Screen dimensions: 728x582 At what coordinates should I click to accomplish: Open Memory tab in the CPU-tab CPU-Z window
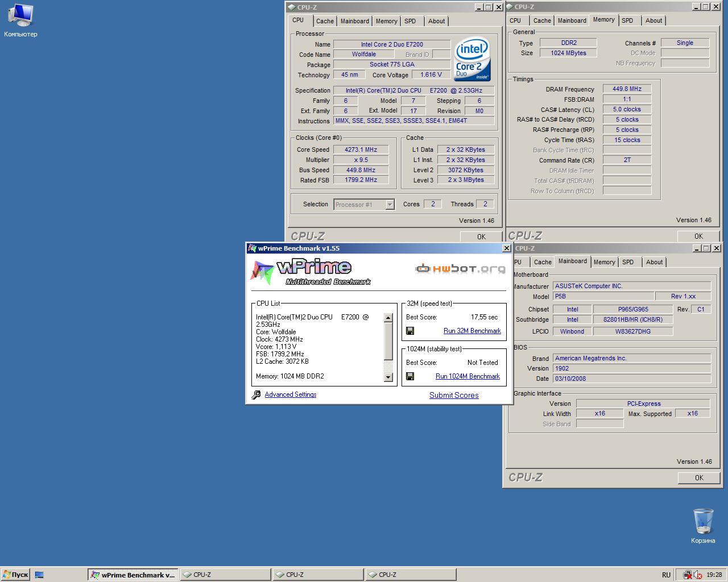386,21
